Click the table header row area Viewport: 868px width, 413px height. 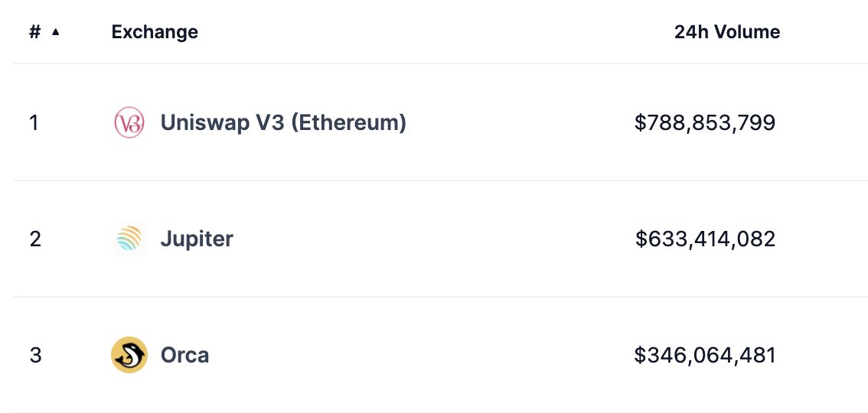point(441,32)
